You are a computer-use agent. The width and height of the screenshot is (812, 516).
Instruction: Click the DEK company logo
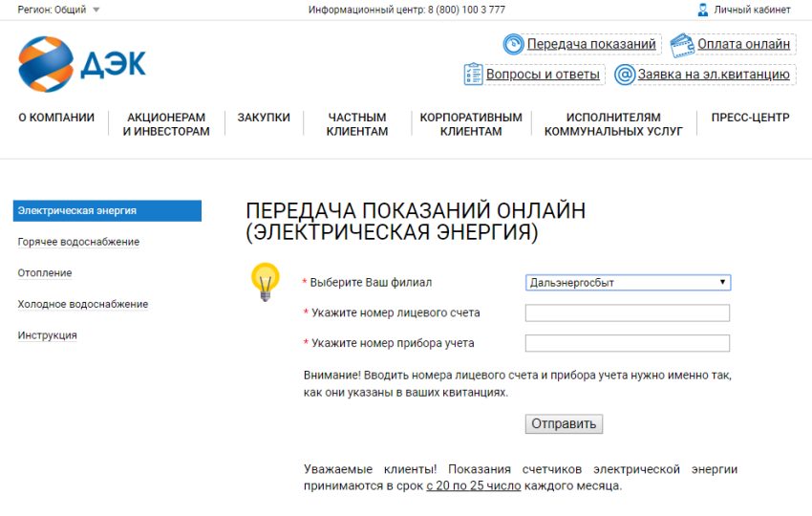81,64
